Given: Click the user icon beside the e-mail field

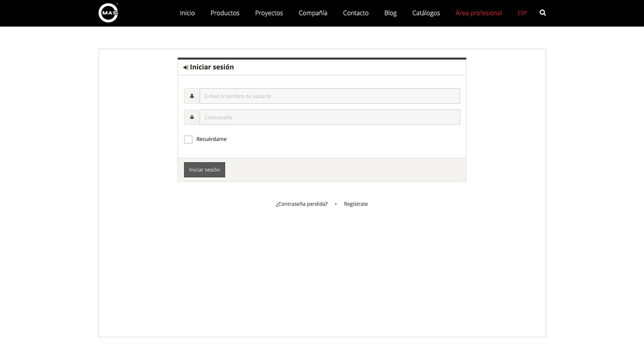Looking at the screenshot, I should [192, 96].
